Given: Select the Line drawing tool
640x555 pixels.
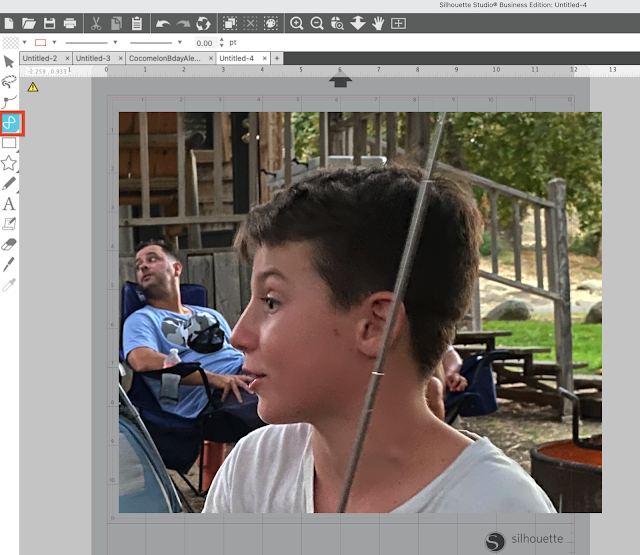Looking at the screenshot, I should pyautogui.click(x=9, y=102).
